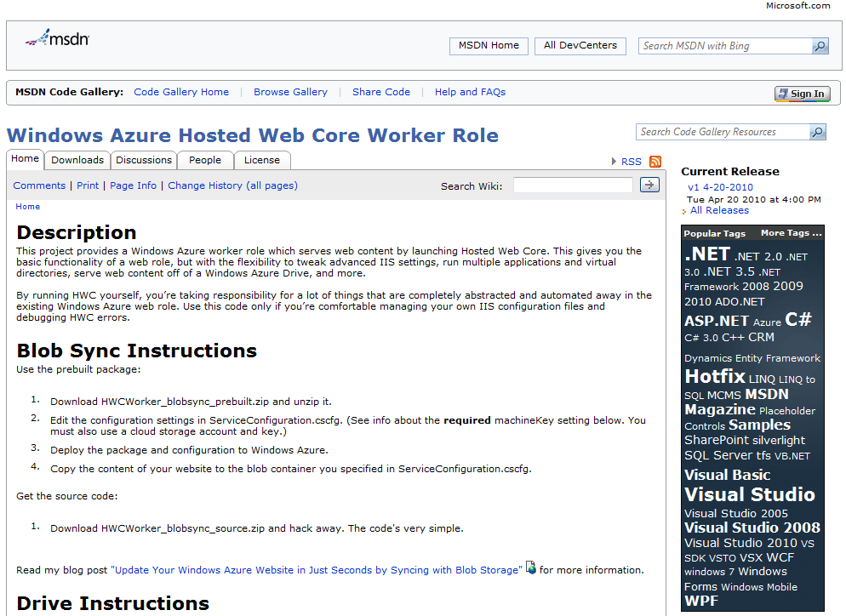Click the Comments link

point(39,185)
